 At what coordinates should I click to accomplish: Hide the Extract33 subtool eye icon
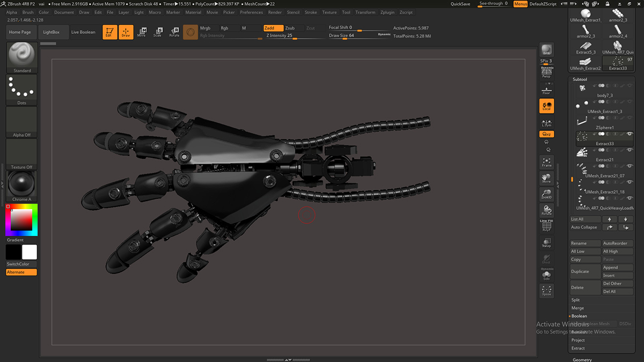click(630, 134)
